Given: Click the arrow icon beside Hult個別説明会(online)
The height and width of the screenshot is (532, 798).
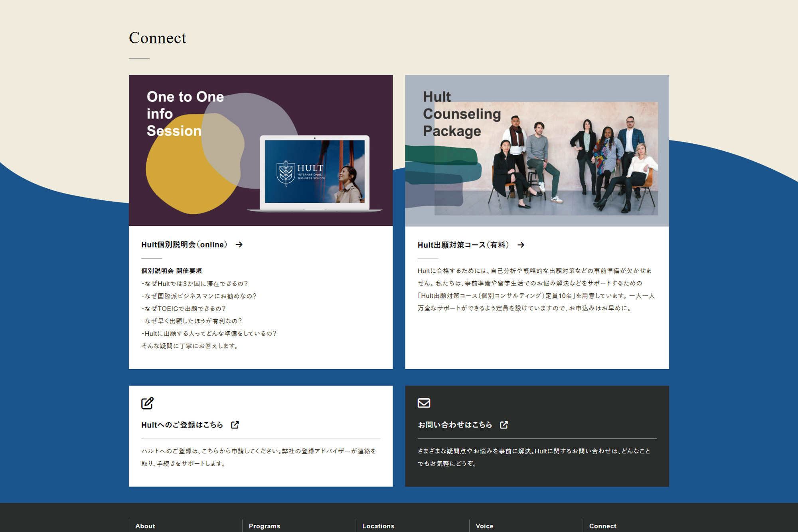Looking at the screenshot, I should pyautogui.click(x=239, y=245).
